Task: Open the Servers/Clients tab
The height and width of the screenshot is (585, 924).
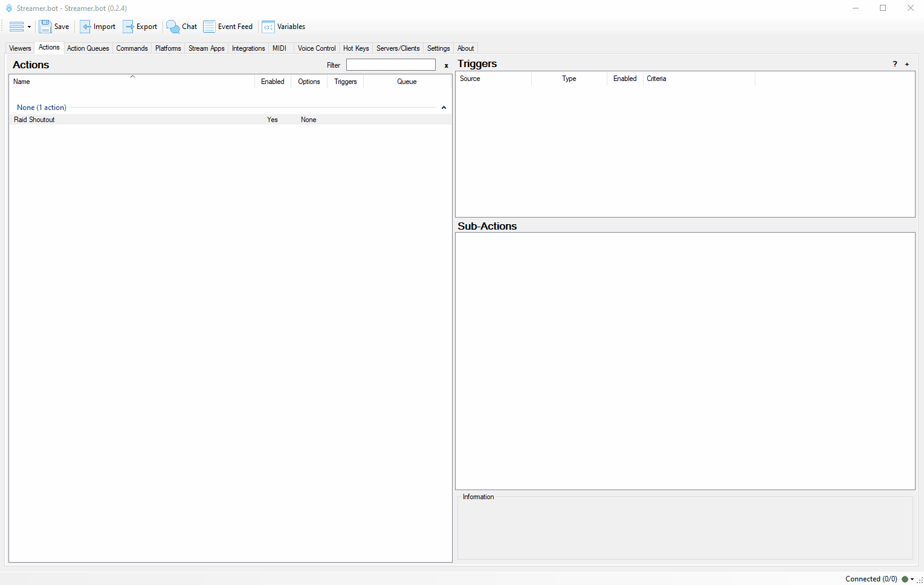Action: 398,48
